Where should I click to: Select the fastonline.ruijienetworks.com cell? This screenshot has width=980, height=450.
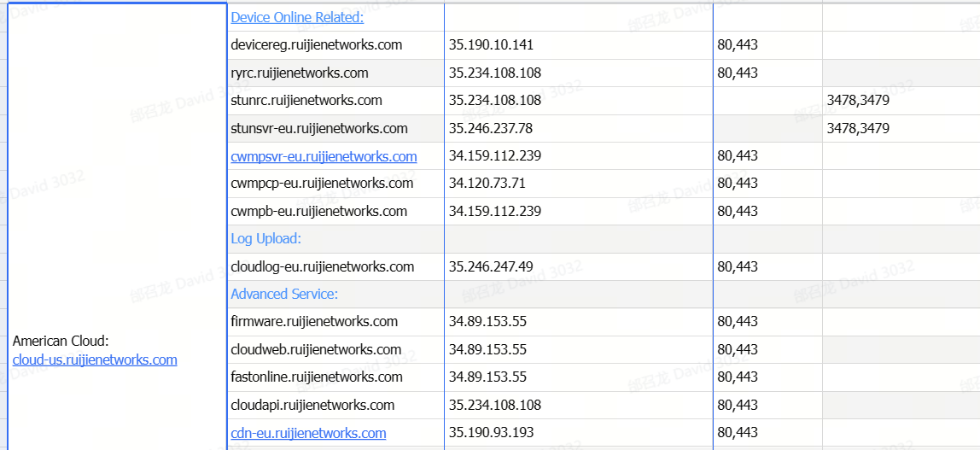(x=335, y=377)
